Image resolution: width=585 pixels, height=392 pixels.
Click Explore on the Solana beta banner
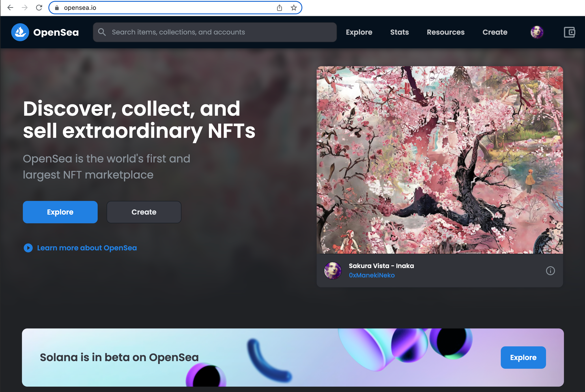point(523,357)
